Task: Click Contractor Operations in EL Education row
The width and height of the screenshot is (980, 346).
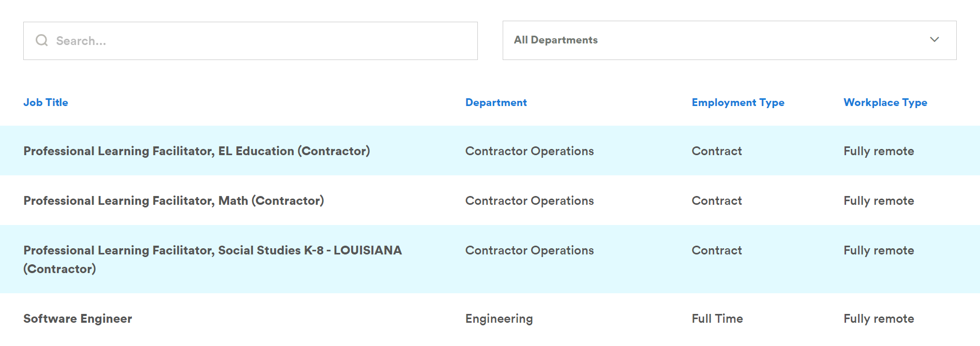Action: pos(530,151)
